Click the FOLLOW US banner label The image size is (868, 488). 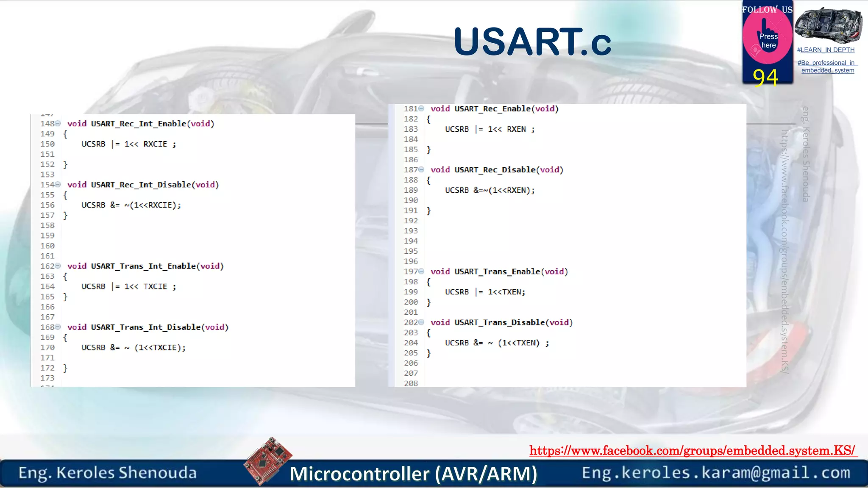tap(767, 10)
